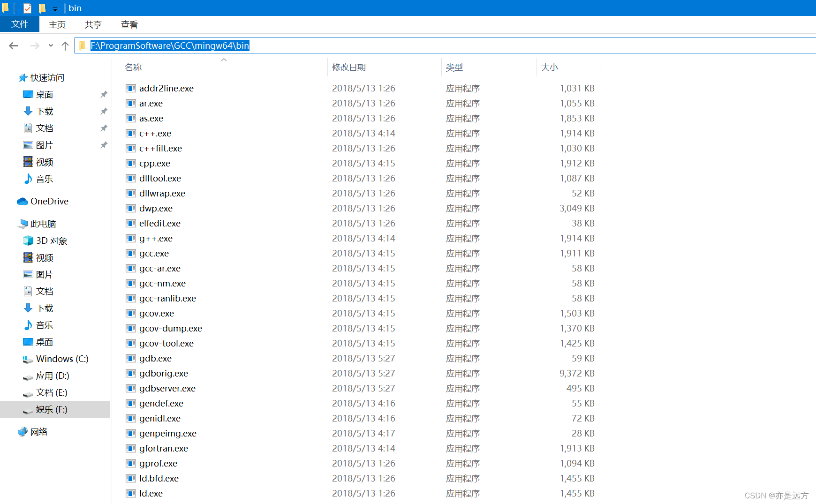The height and width of the screenshot is (504, 816).
Task: Select the genpeimg.exe file name
Action: [x=168, y=433]
